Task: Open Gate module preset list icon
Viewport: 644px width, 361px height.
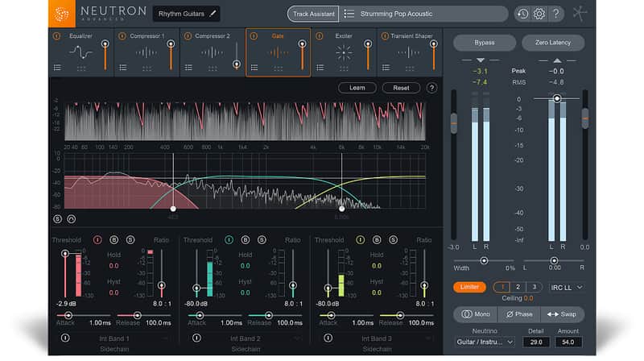Action: pos(254,68)
